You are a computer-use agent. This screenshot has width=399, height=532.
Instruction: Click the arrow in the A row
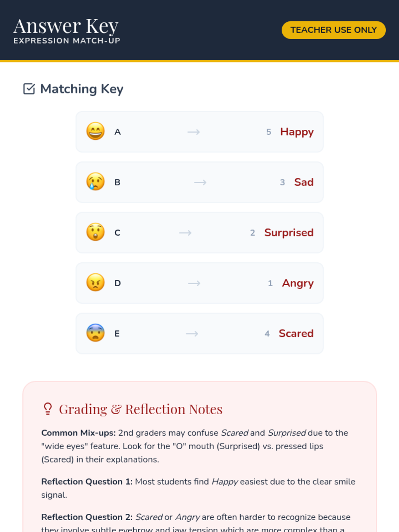194,132
